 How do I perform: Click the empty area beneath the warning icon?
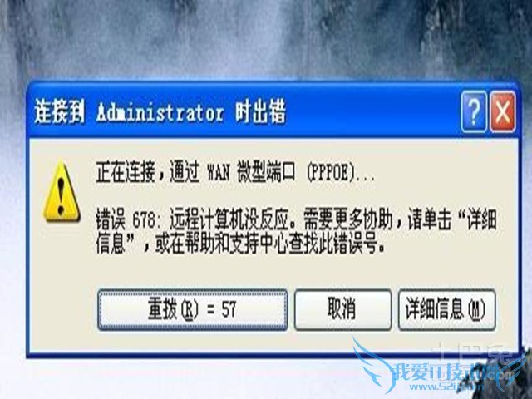pyautogui.click(x=61, y=285)
